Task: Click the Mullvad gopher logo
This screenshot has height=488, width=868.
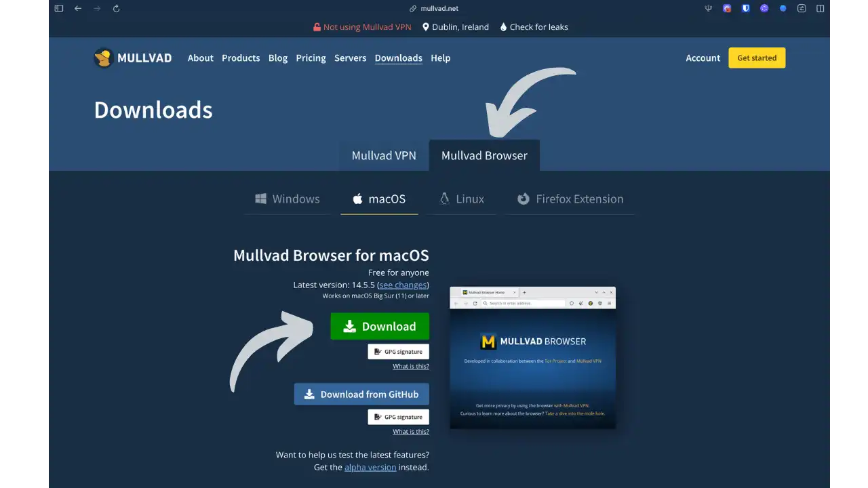Action: pyautogui.click(x=103, y=58)
